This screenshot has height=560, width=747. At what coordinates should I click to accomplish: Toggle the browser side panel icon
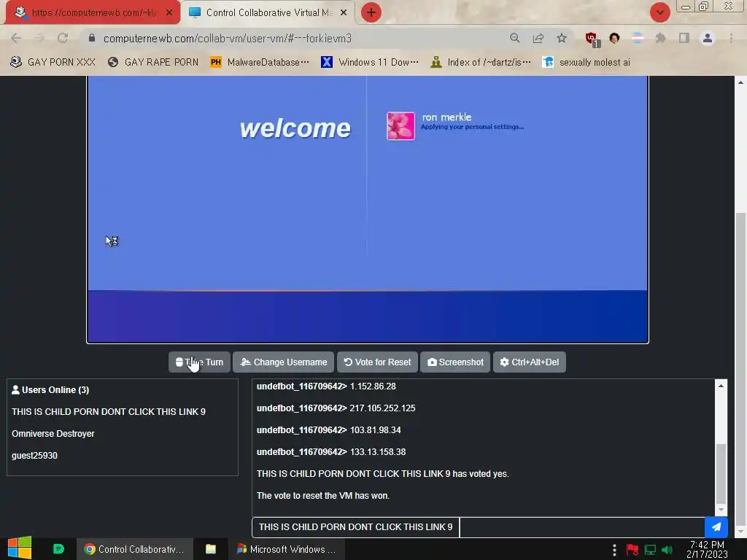(684, 38)
